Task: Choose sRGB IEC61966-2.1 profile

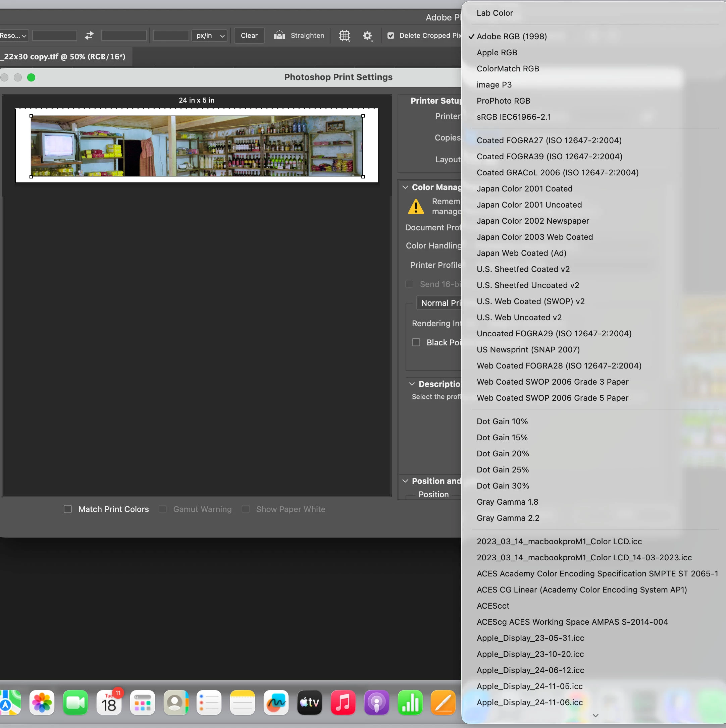Action: (x=513, y=117)
